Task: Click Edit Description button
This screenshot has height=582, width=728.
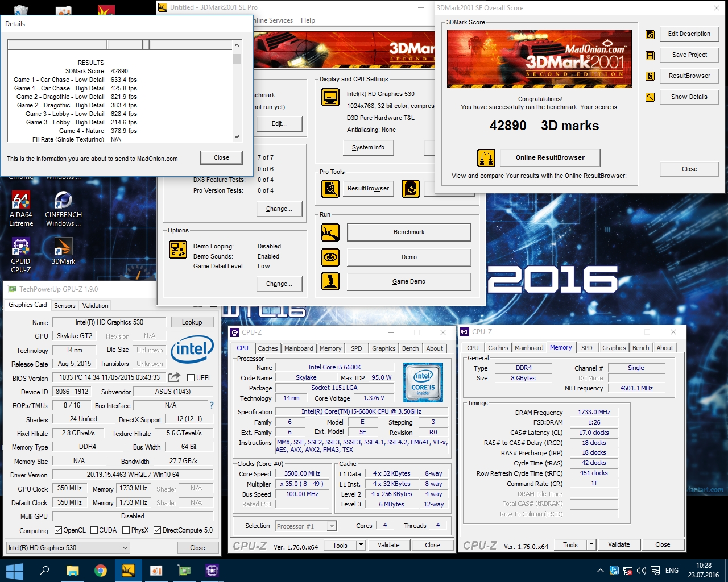Action: pos(689,34)
